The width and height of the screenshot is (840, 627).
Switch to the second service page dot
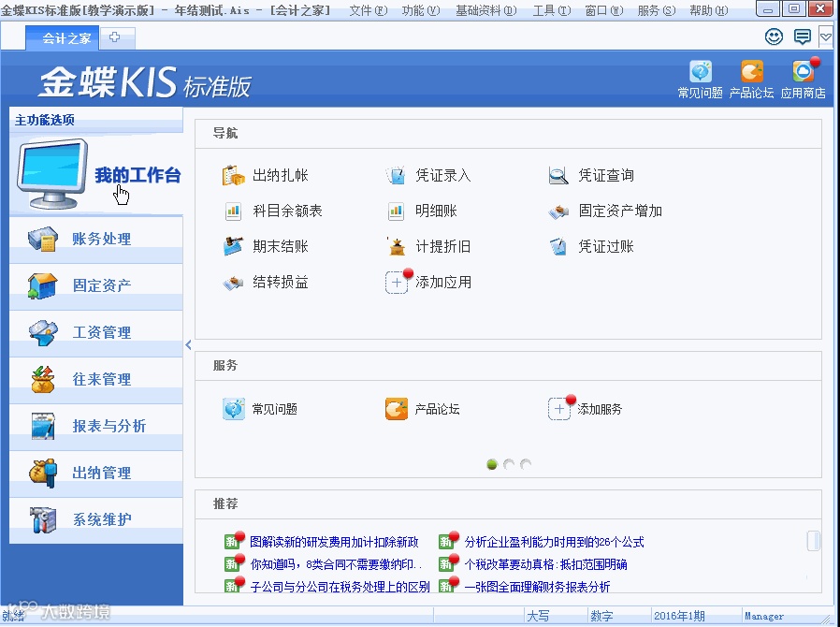(509, 464)
